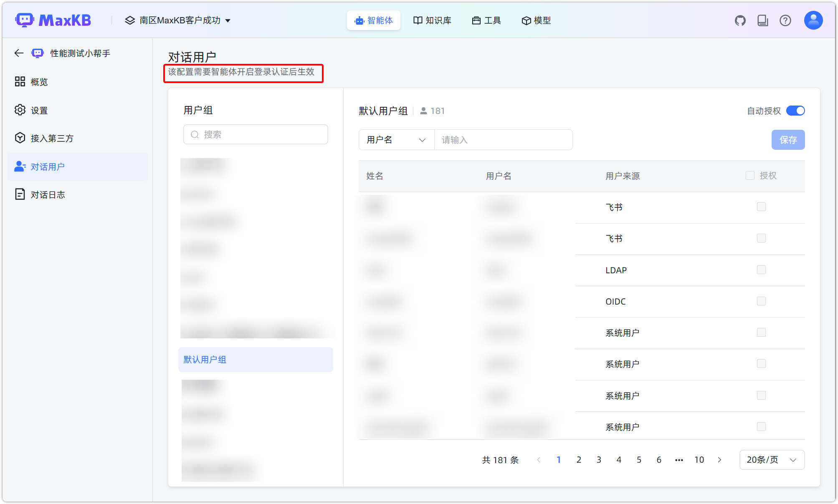Open the help question-mark icon
838x504 pixels.
coord(785,20)
